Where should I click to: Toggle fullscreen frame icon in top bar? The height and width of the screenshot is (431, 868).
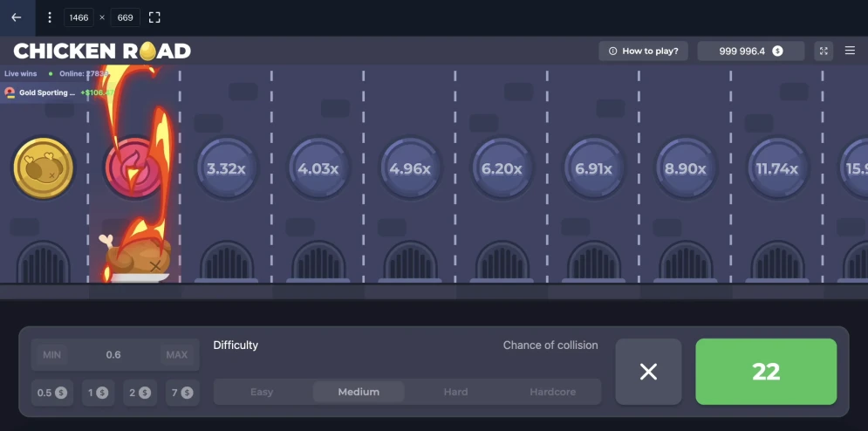click(154, 17)
